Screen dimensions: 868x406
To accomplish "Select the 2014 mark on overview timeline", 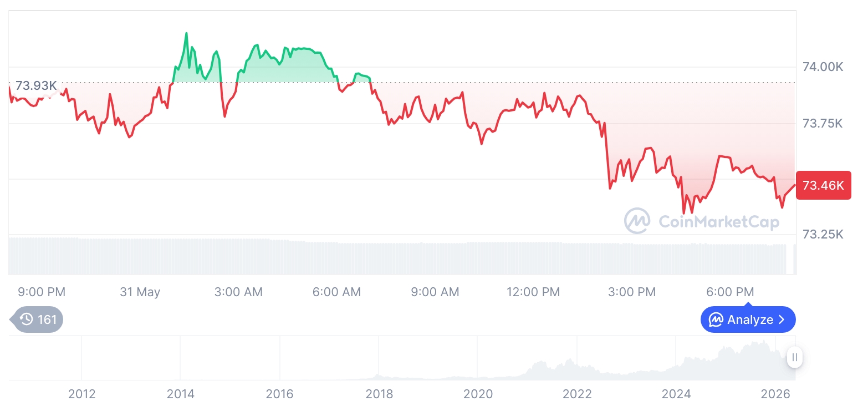I will tap(181, 394).
